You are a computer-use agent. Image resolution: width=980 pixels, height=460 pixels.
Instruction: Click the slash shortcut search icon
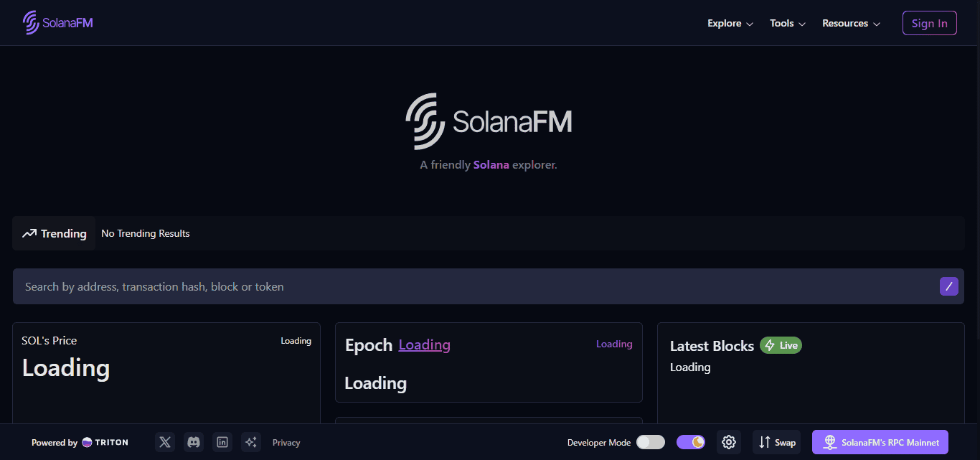(948, 286)
